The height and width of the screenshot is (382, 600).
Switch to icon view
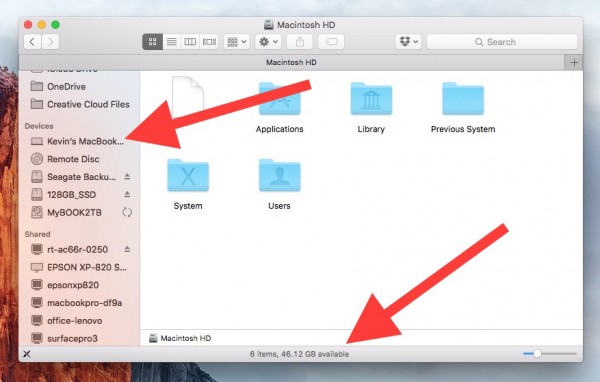[x=152, y=42]
